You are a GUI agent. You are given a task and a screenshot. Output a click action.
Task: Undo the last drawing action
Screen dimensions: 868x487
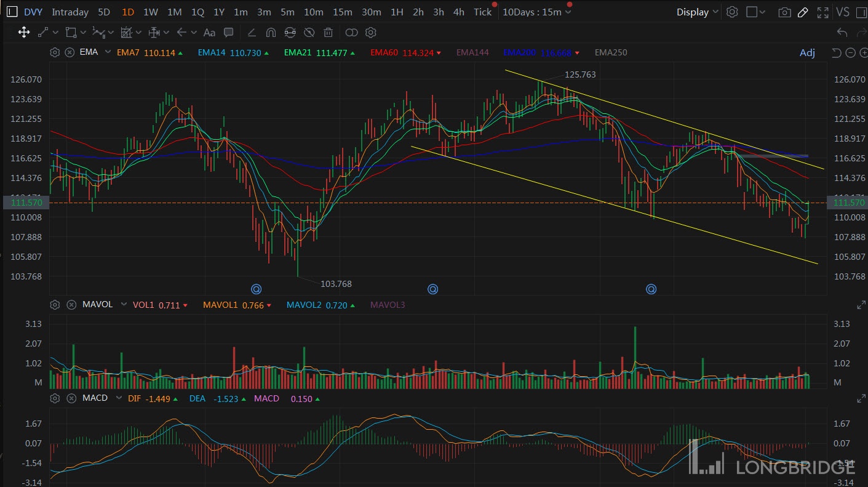click(842, 33)
